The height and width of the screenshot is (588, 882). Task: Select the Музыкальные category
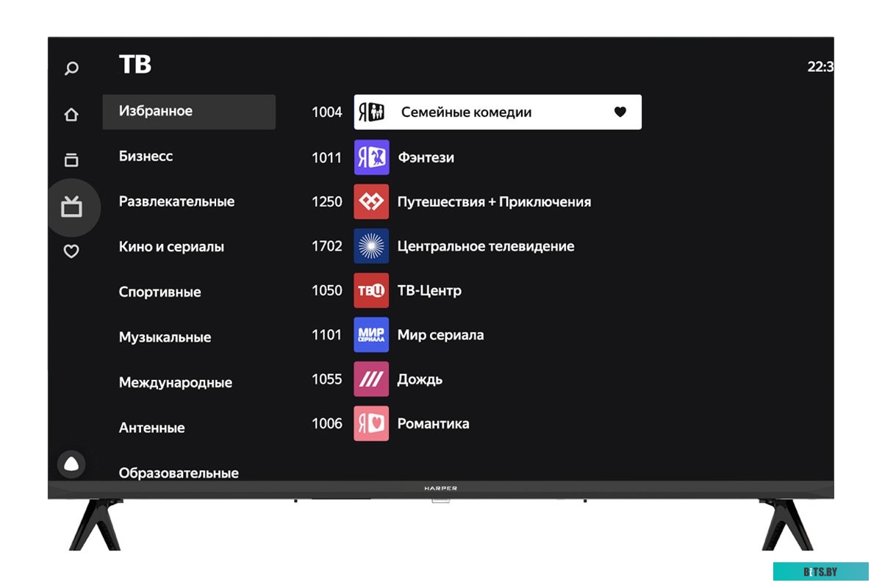(x=165, y=337)
